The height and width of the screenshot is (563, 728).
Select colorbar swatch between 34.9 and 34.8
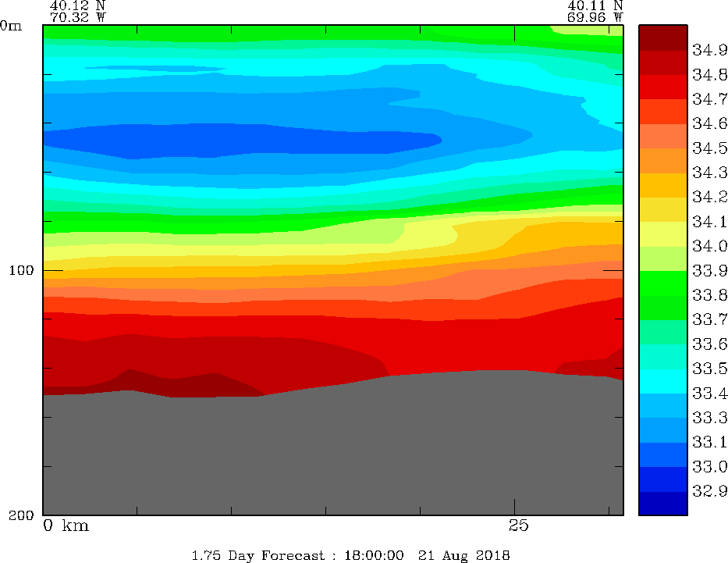[x=663, y=62]
